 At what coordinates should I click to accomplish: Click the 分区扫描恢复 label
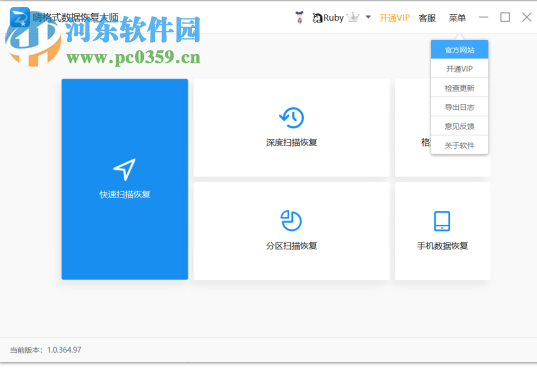coord(291,246)
